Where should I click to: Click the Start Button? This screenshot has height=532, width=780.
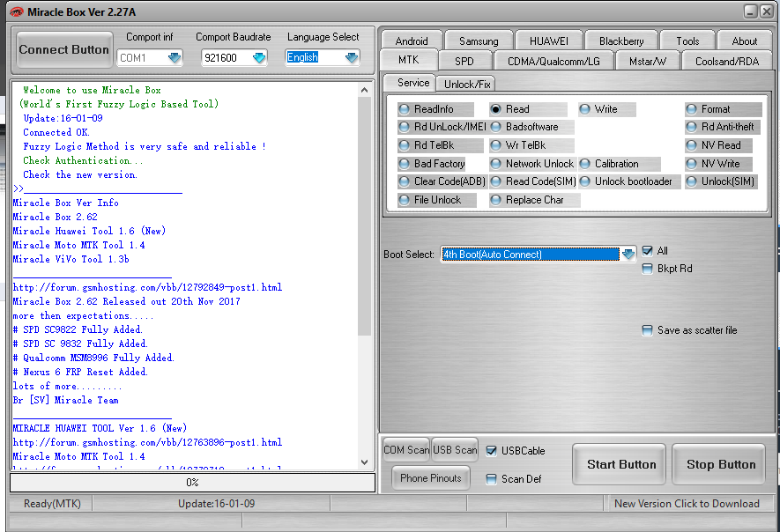[x=621, y=464]
